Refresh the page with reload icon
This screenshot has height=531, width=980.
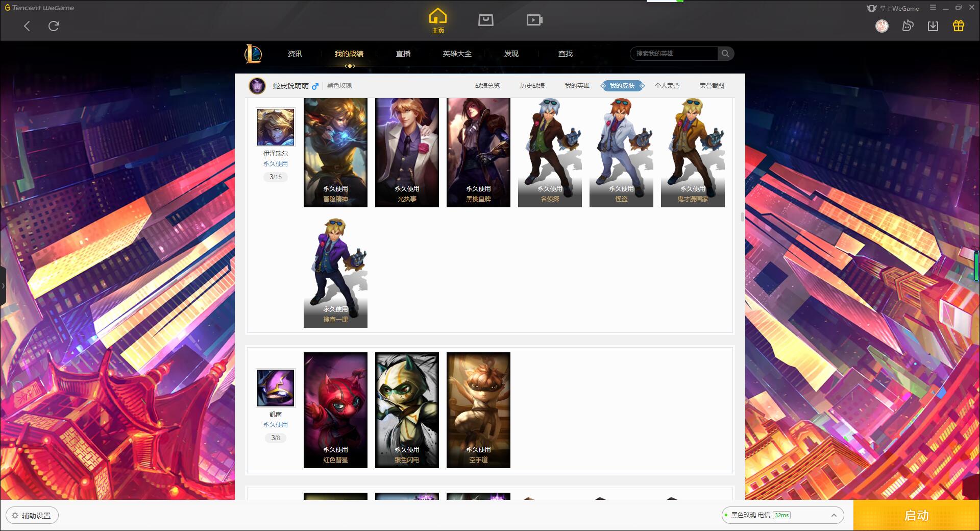click(x=54, y=26)
